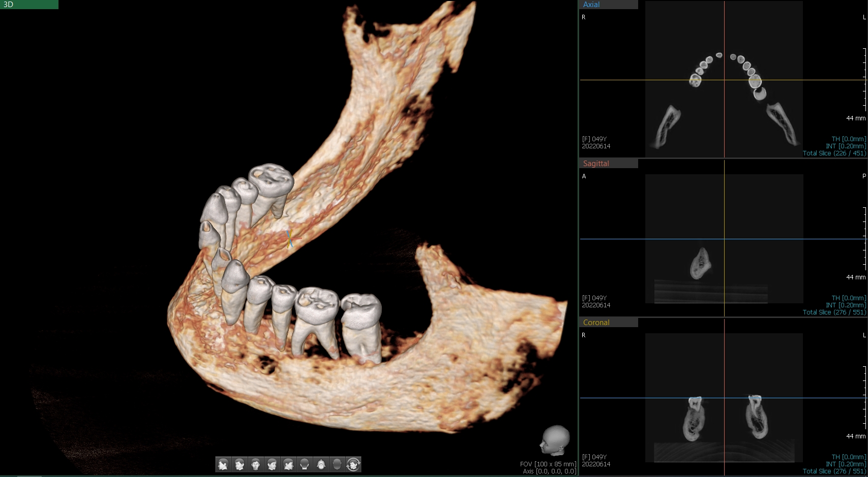Select the right-facing three-quarter head view icon
Screen dimensions: 868x477
coord(272,464)
